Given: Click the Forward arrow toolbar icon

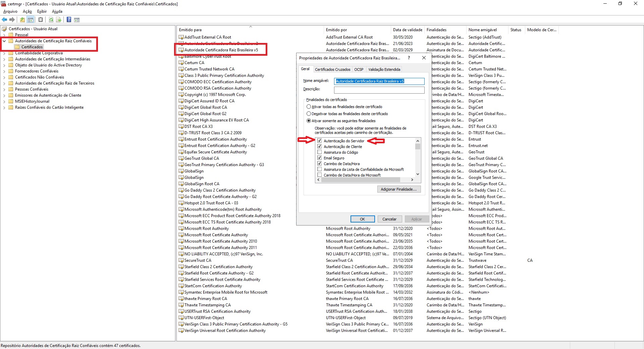Looking at the screenshot, I should 12,20.
